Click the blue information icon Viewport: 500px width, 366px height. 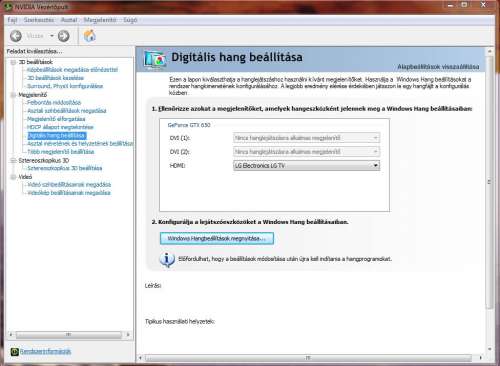click(167, 260)
